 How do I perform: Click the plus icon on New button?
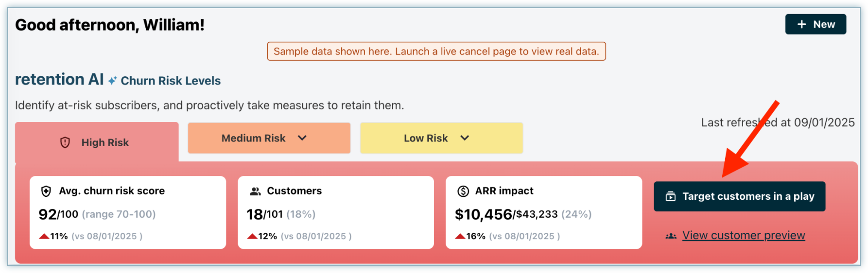point(802,24)
